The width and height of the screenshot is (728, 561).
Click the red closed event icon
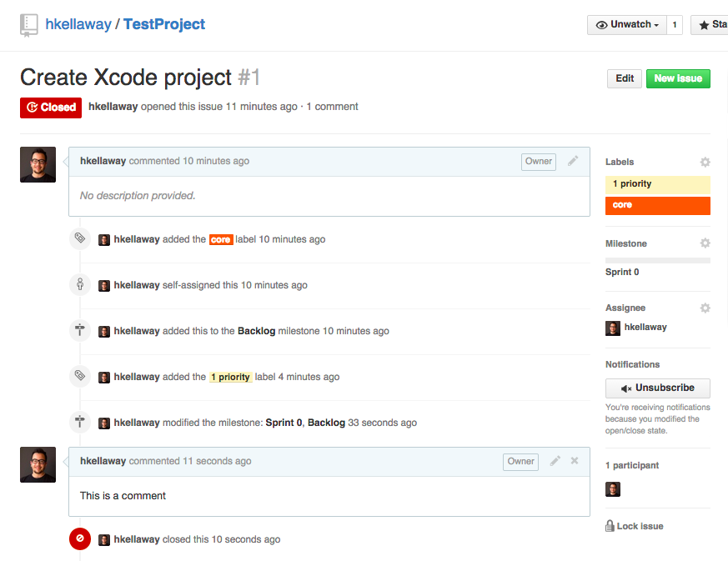pos(80,538)
